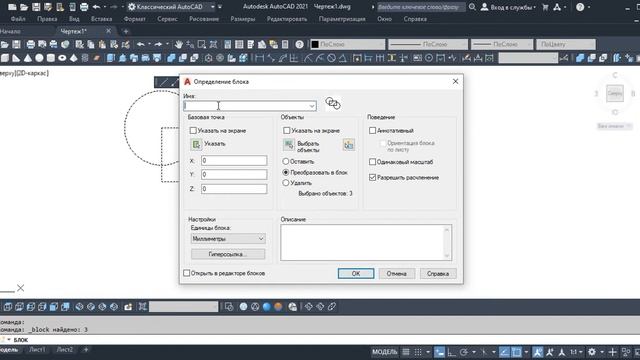This screenshot has height=360, width=640.
Task: Click the 'Отмена' button
Action: [x=397, y=273]
